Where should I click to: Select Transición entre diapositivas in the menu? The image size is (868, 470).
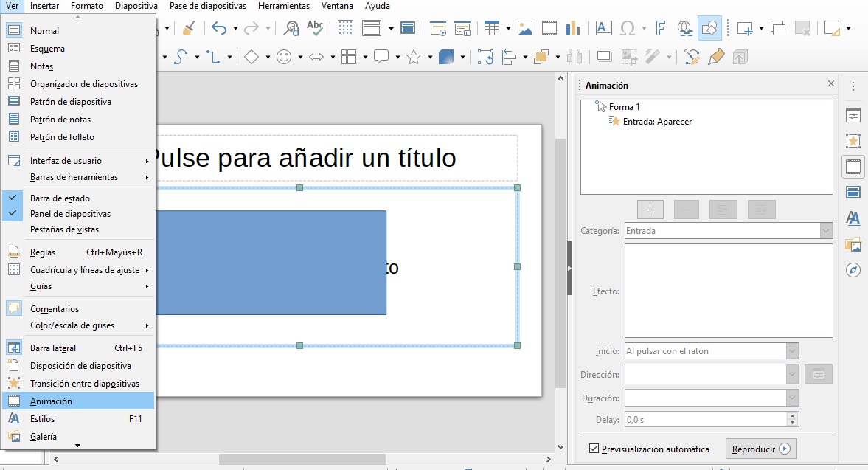point(78,384)
